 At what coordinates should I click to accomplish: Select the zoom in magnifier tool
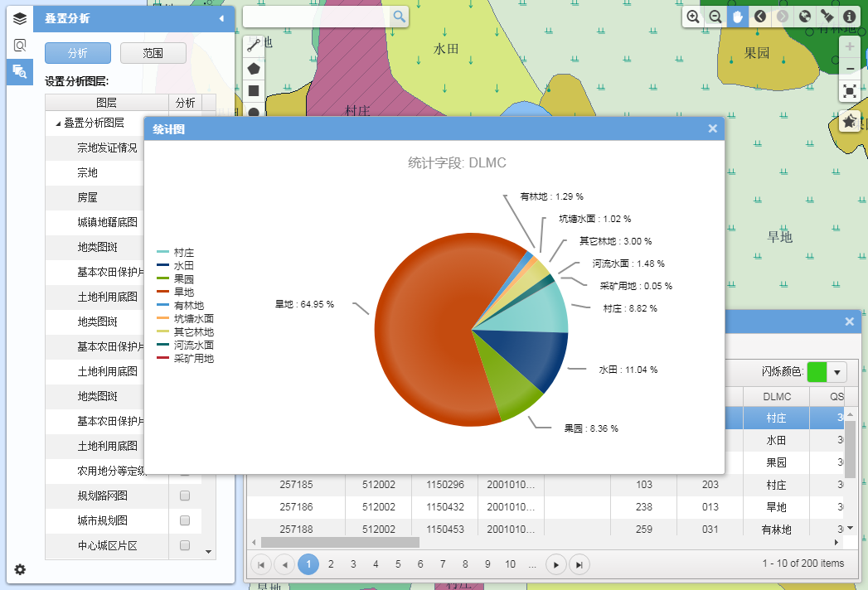coord(692,17)
